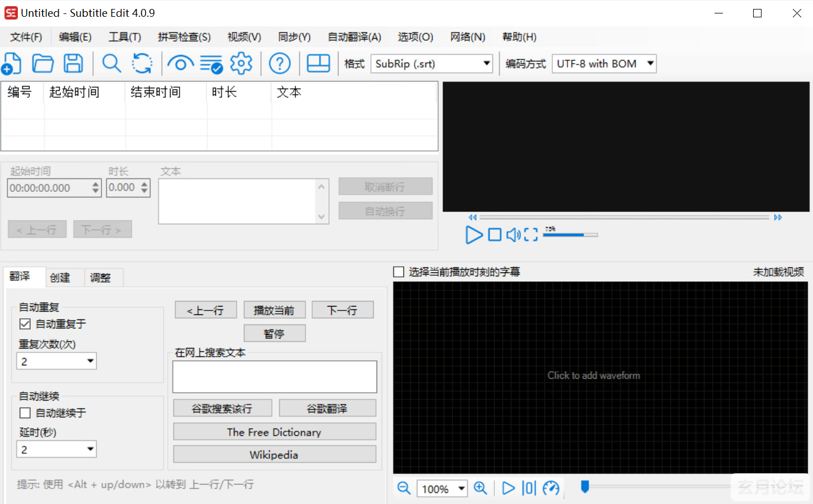Image resolution: width=813 pixels, height=504 pixels.
Task: Click the Replace circular arrows icon
Action: pyautogui.click(x=142, y=63)
